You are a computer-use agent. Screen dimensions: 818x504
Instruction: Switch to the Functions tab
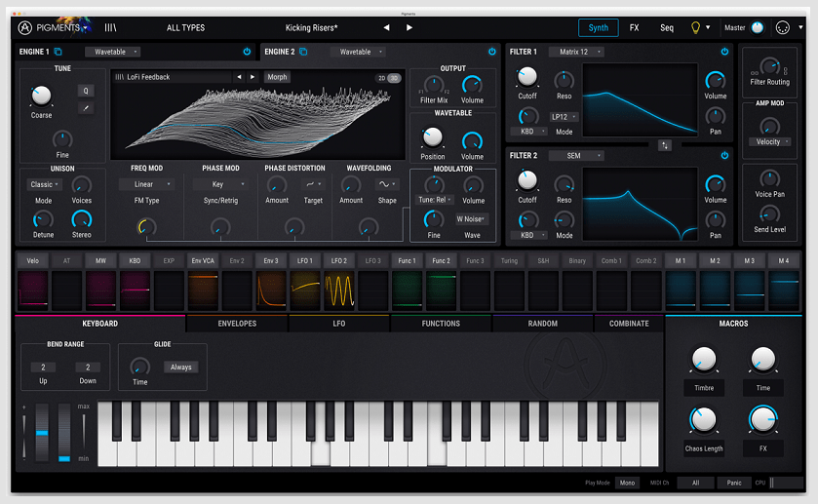[x=441, y=324]
